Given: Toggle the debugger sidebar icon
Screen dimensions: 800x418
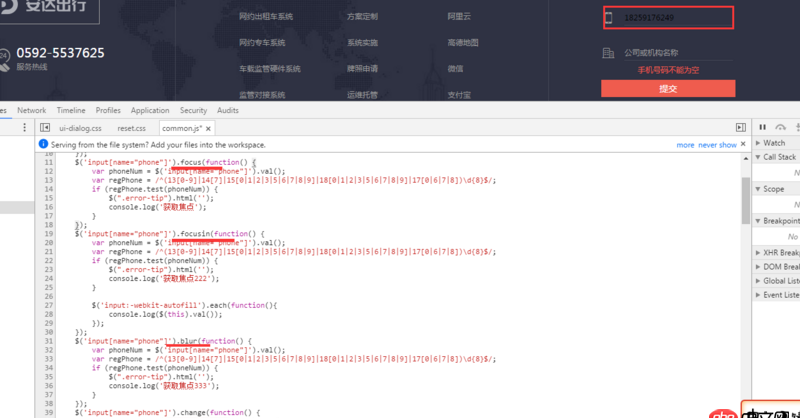Looking at the screenshot, I should (x=740, y=128).
